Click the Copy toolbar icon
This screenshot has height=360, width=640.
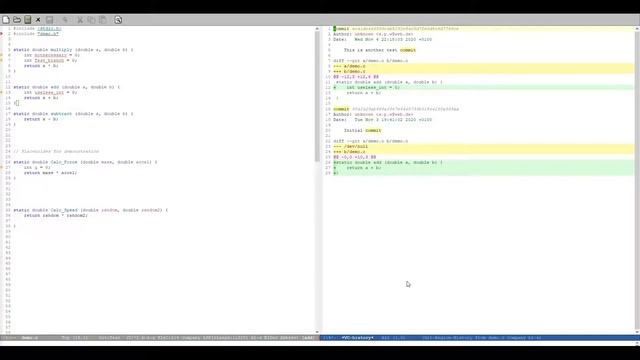[91, 20]
